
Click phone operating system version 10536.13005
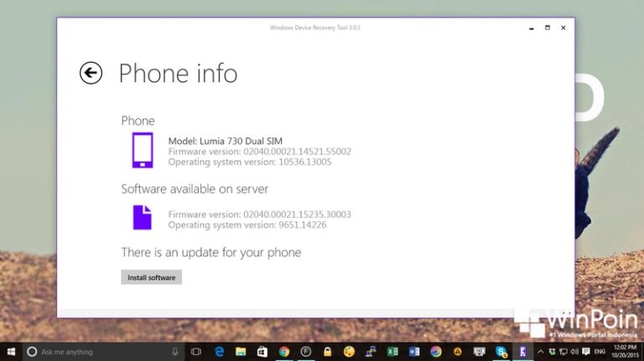250,162
